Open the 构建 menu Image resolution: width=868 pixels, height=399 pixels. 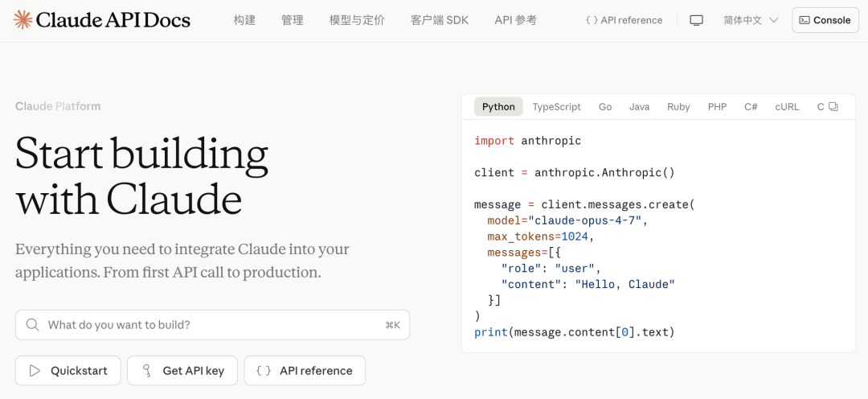click(x=244, y=20)
